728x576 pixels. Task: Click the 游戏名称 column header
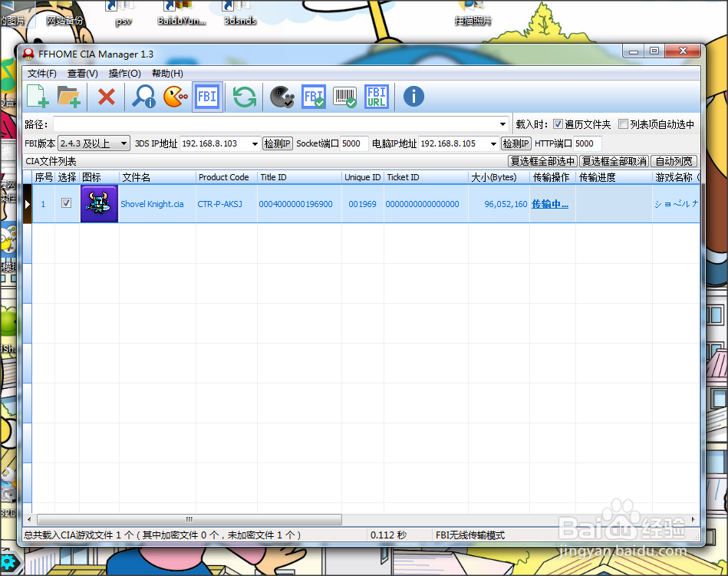coord(676,177)
